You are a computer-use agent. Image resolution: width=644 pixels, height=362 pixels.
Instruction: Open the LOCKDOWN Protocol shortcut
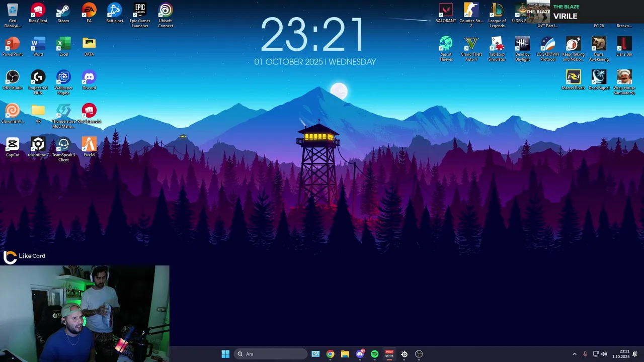(x=548, y=49)
